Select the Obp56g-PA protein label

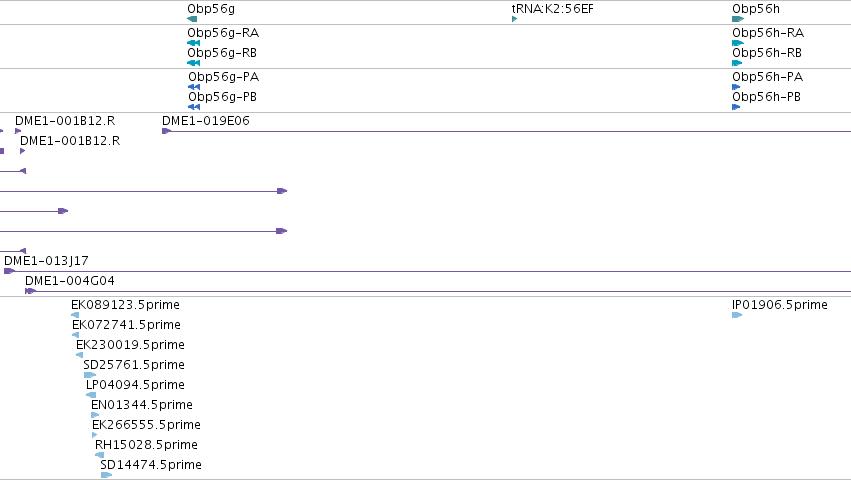(x=224, y=77)
